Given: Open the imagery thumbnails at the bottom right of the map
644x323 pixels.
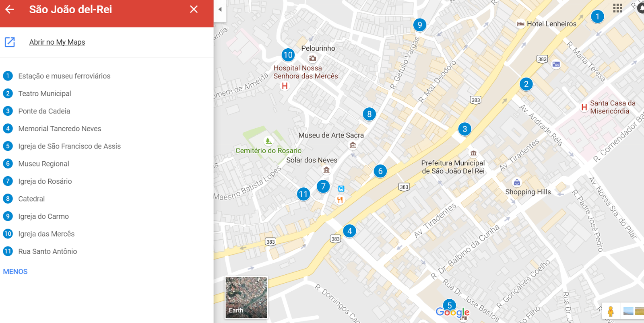Looking at the screenshot, I should [633, 311].
